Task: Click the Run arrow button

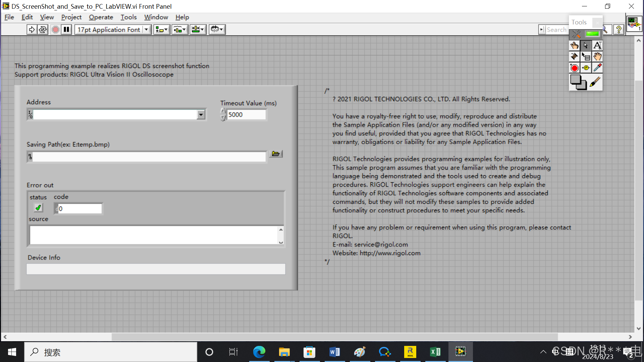Action: click(x=32, y=29)
